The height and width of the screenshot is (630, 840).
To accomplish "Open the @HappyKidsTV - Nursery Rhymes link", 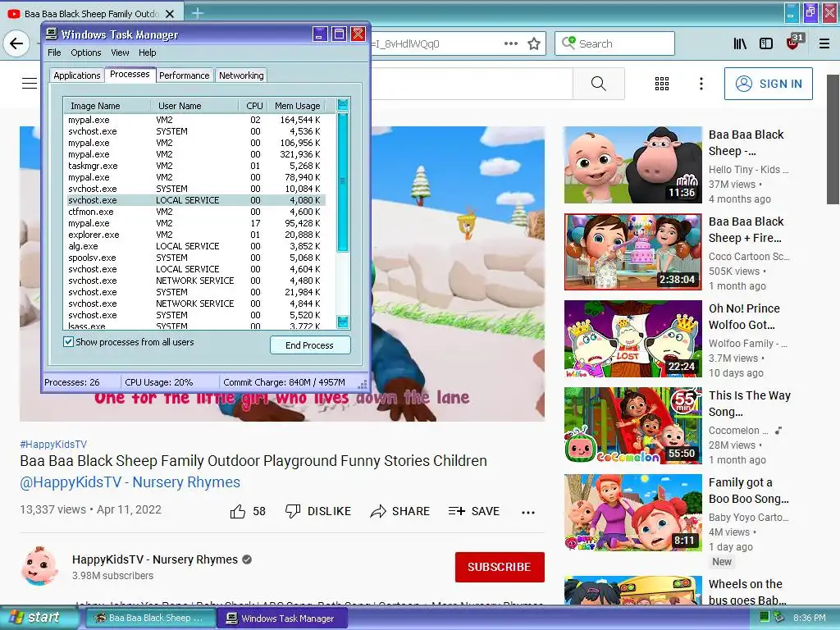I will pos(130,482).
